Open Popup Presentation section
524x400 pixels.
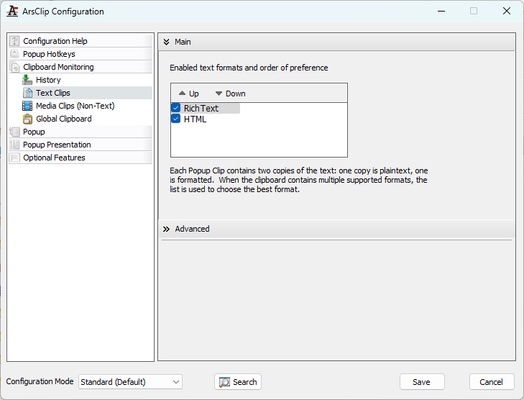80,145
